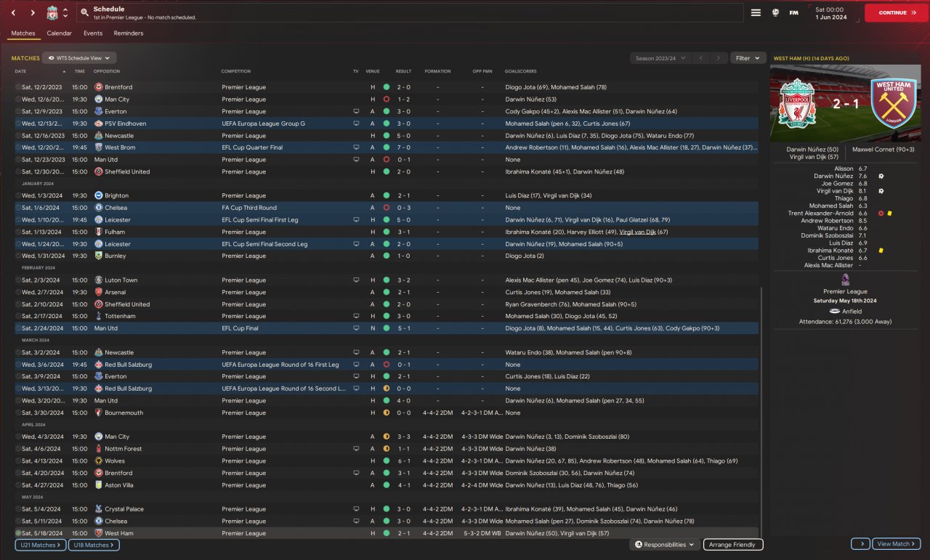Go forward with the right navigation arrow
Screen dimensions: 930x560
click(x=33, y=12)
